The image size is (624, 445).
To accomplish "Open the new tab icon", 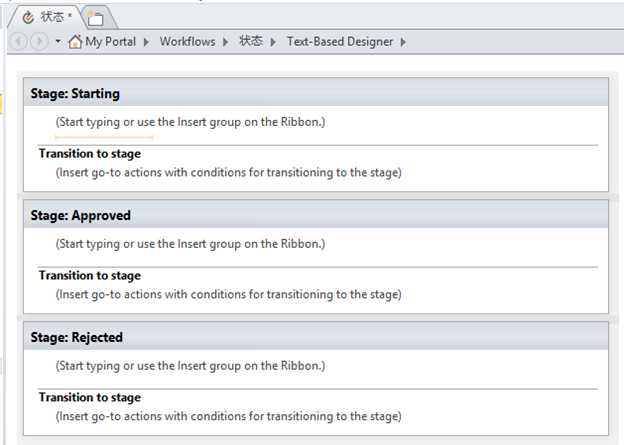I will point(96,18).
